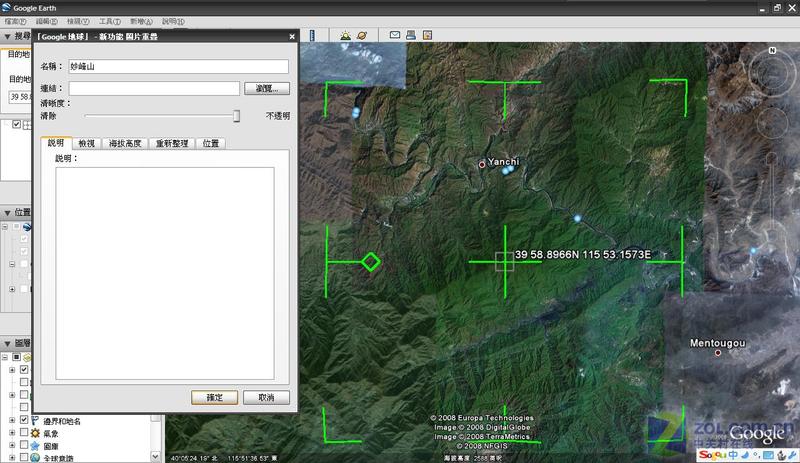The image size is (800, 463).
Task: Click the borders-and-labels flag layer icon
Action: [35, 421]
